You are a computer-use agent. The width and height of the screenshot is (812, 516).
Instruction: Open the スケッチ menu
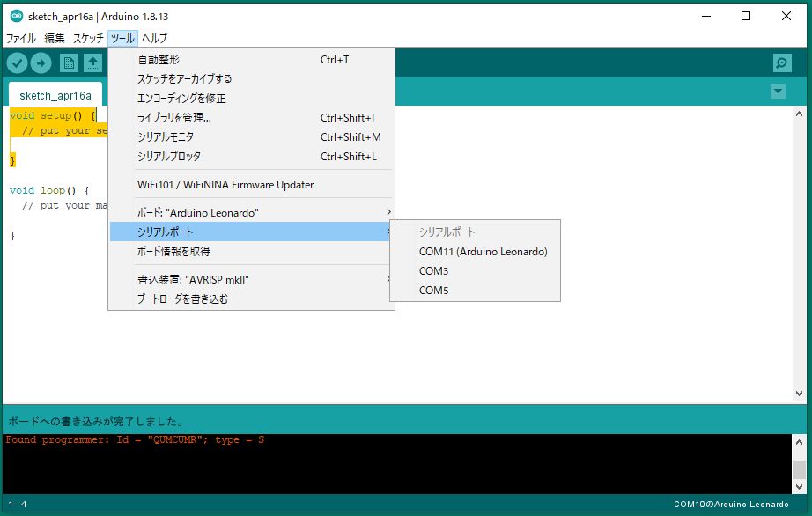[88, 38]
